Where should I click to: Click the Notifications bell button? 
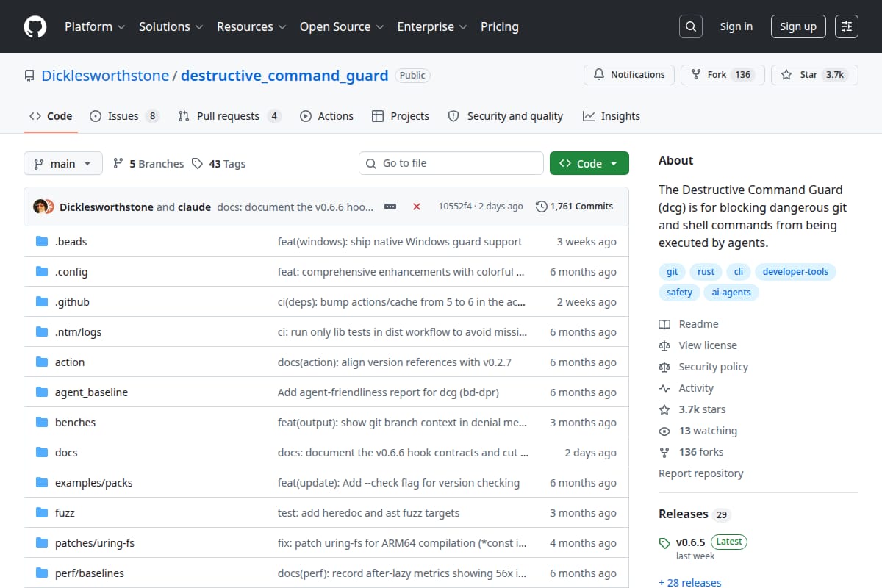tap(629, 75)
